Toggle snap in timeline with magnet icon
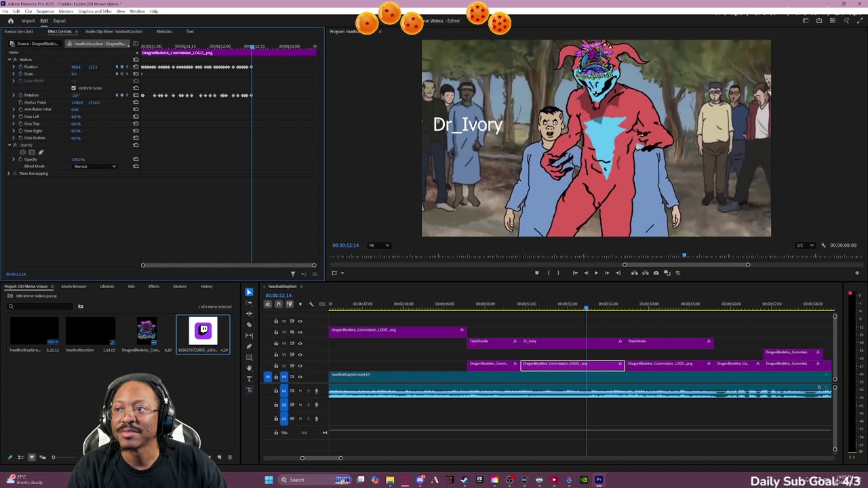Viewport: 868px width, 488px height. (x=278, y=304)
